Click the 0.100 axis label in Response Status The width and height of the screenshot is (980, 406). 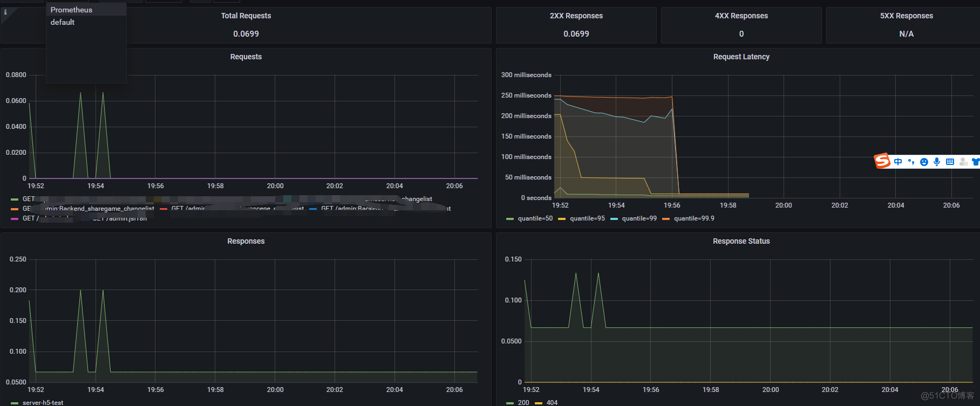tap(513, 300)
